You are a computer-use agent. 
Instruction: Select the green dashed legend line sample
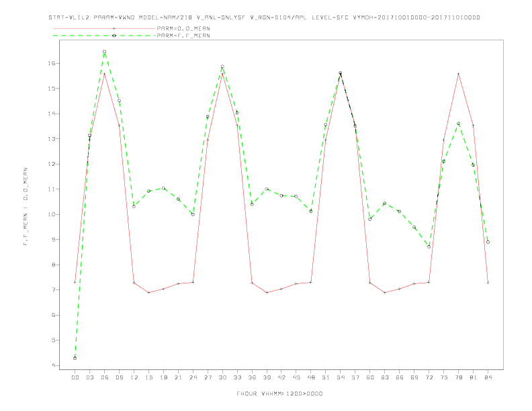click(104, 36)
